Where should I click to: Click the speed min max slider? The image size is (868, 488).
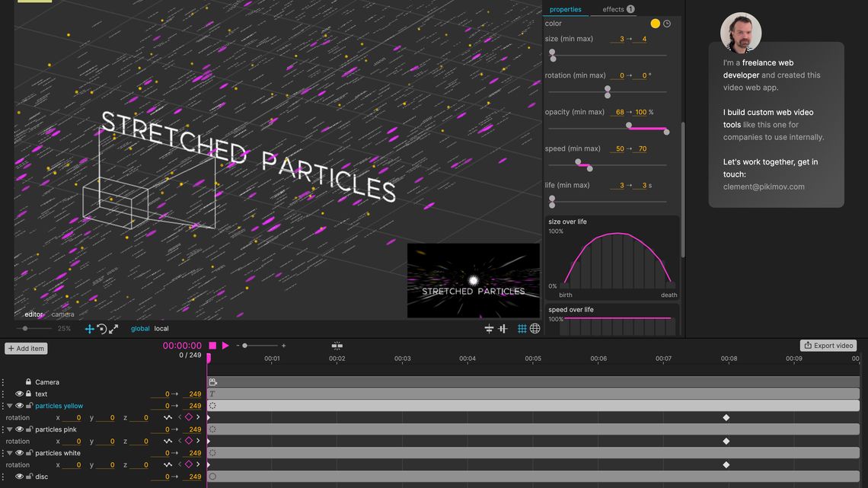(x=608, y=165)
